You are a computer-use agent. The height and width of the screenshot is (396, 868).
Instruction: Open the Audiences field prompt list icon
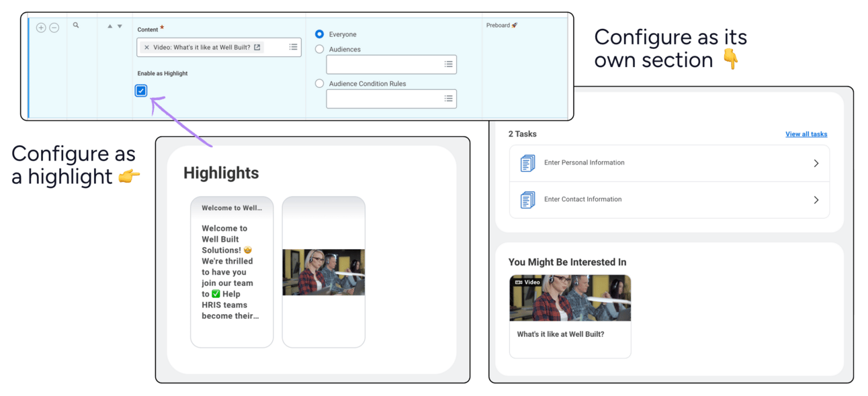pyautogui.click(x=448, y=64)
